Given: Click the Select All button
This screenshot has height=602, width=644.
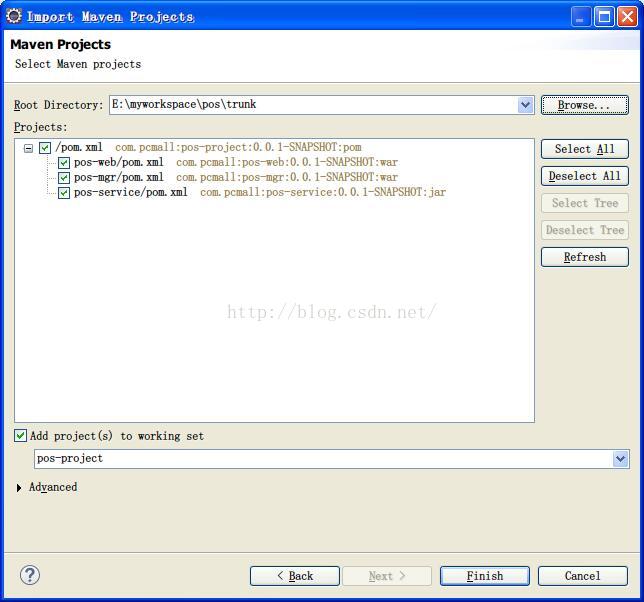Looking at the screenshot, I should point(584,149).
